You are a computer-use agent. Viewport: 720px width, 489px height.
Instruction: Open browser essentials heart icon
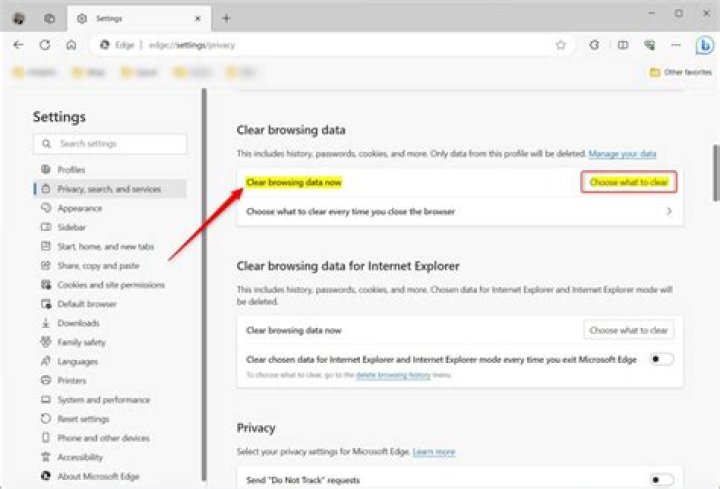649,45
